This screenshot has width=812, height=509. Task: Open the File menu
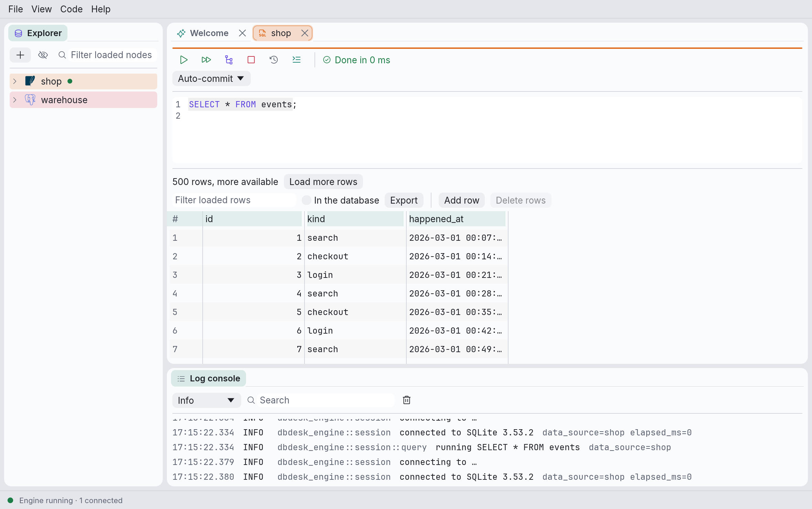[15, 9]
